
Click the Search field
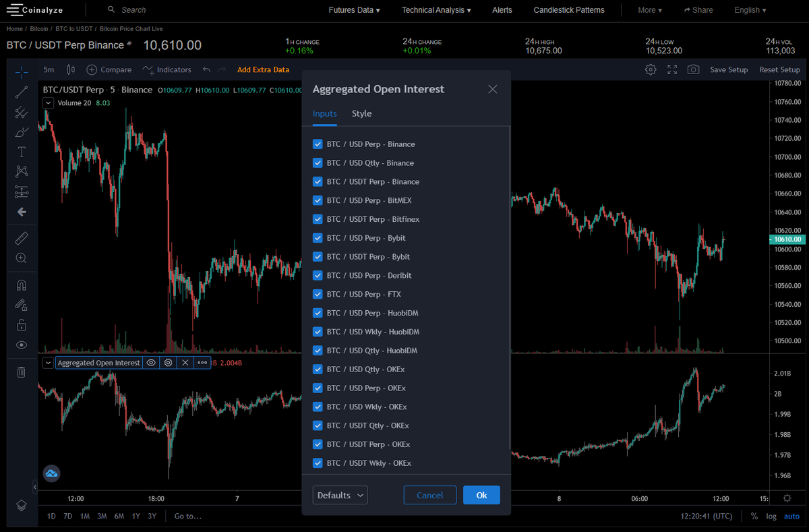133,10
